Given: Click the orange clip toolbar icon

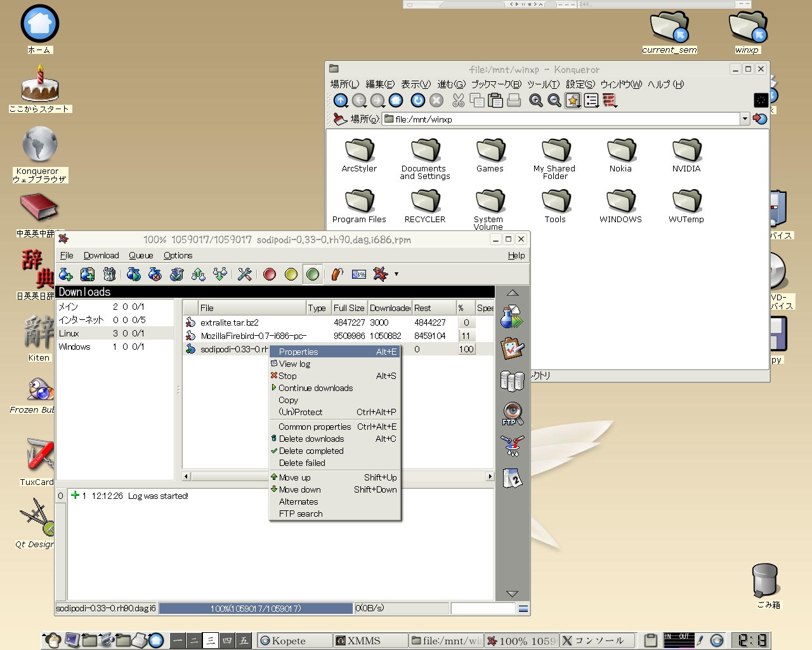Looking at the screenshot, I should coord(337,274).
